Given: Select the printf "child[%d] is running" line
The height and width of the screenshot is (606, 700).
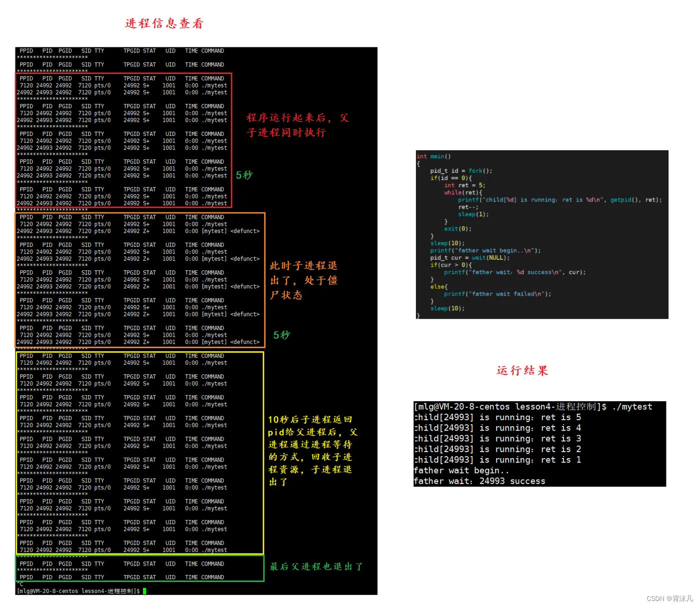Looking at the screenshot, I should point(559,200).
